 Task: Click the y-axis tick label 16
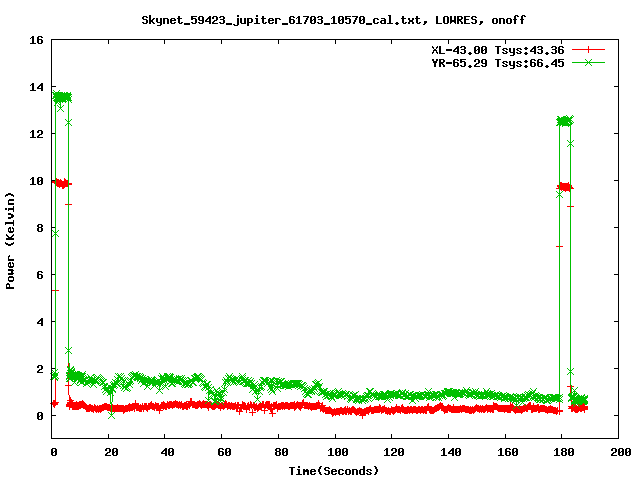[36, 40]
